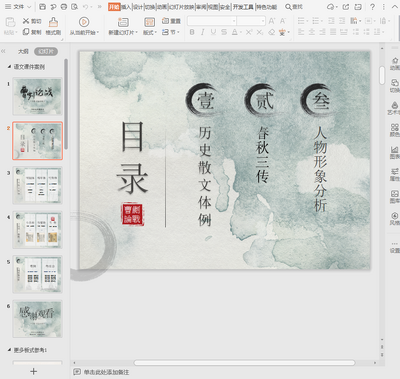Image resolution: width=400 pixels, height=379 pixels.
Task: Click the horizontal scrollbar below the slide
Action: [245, 362]
